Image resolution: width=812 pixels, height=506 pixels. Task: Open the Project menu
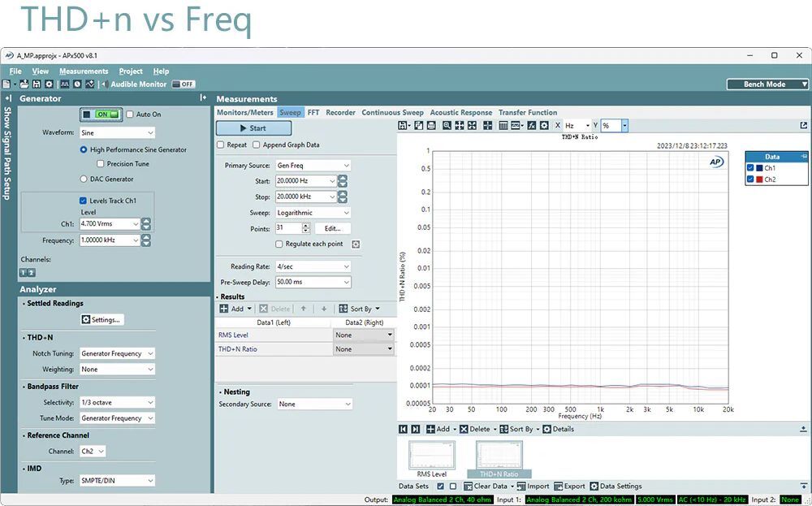[131, 71]
